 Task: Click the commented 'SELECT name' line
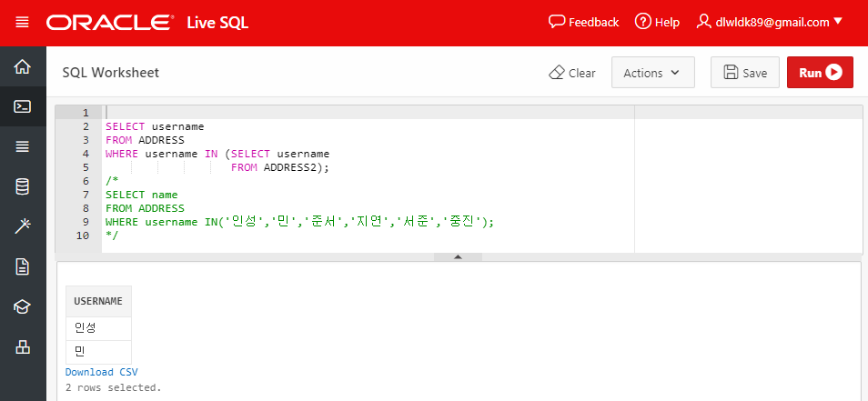(x=142, y=195)
